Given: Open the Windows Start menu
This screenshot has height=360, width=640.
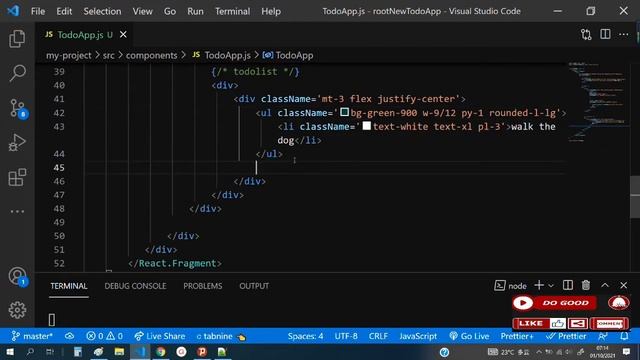Looking at the screenshot, I should point(10,351).
